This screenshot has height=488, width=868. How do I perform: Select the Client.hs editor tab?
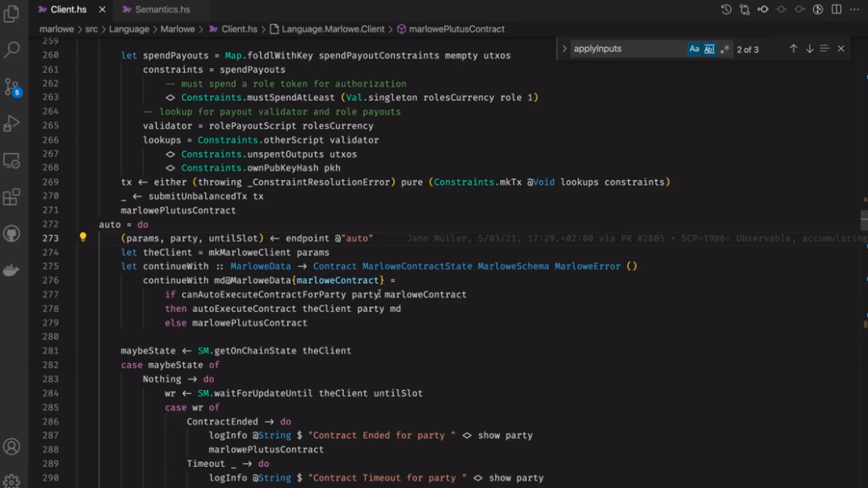point(67,9)
